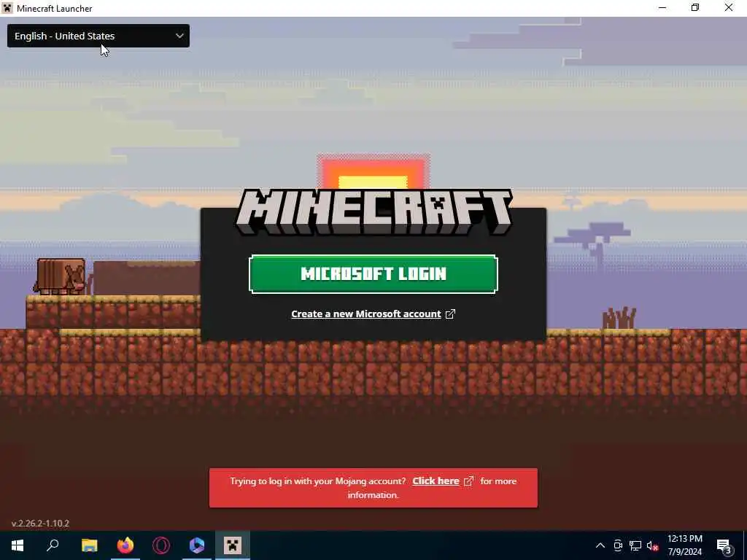
Task: Open the Create a new Microsoft account link
Action: pyautogui.click(x=366, y=314)
